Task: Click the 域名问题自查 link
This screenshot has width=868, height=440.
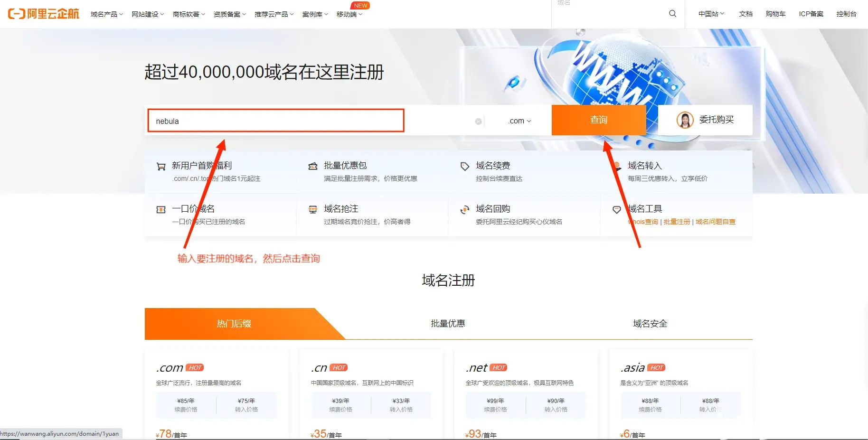Action: (716, 222)
